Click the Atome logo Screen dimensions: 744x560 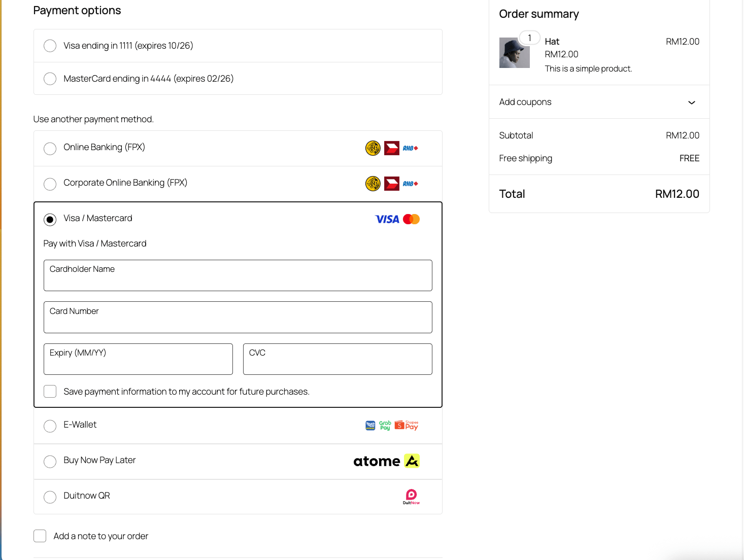[387, 461]
